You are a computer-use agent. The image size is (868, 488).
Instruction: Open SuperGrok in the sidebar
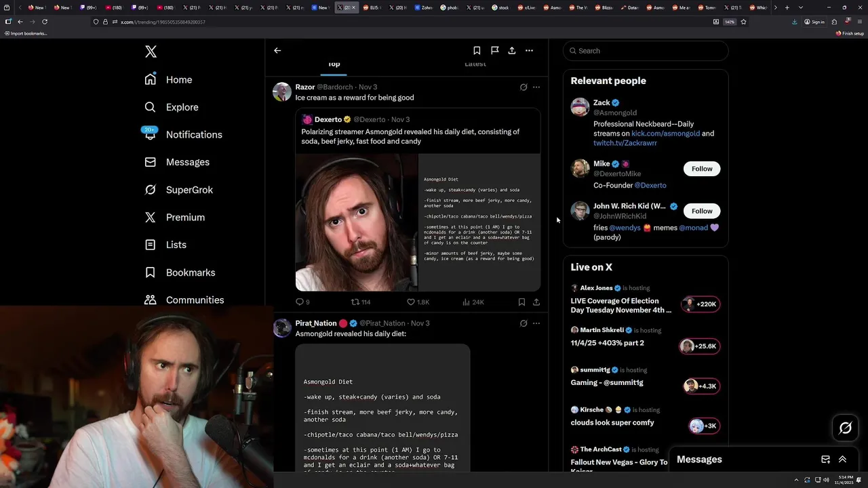point(179,190)
